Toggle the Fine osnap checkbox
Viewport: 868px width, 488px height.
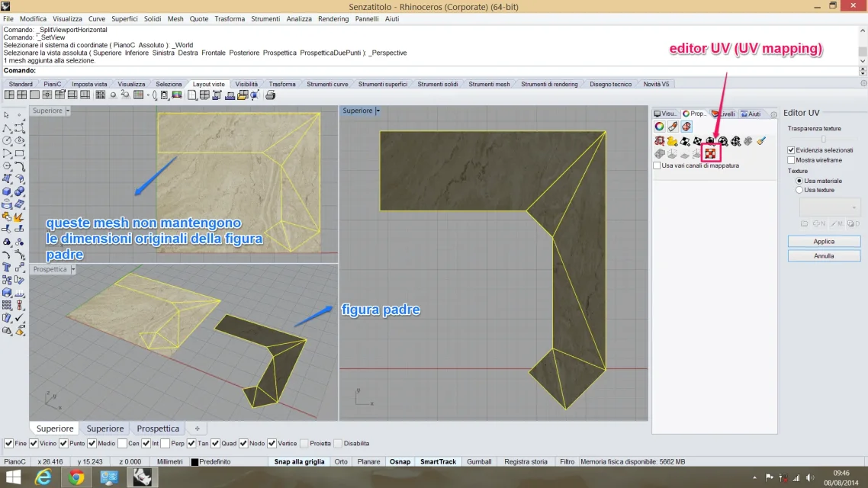9,443
